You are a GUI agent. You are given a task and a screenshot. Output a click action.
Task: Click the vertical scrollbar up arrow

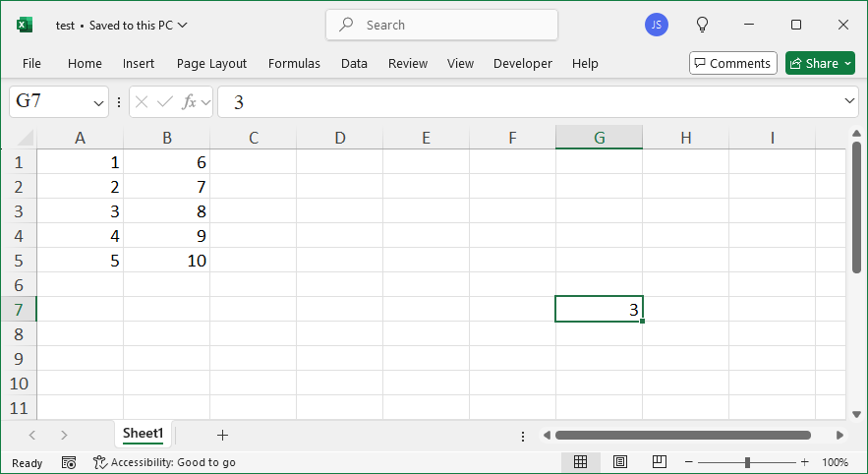[856, 134]
